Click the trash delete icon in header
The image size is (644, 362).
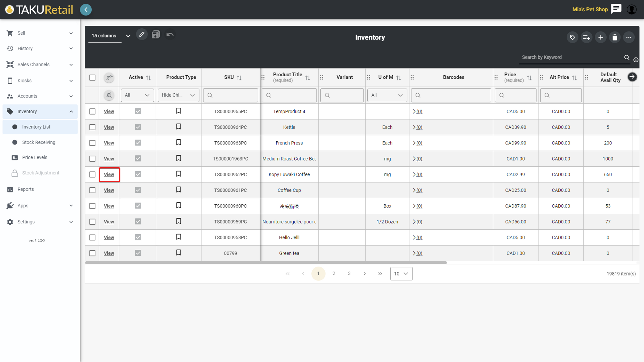[x=615, y=37]
